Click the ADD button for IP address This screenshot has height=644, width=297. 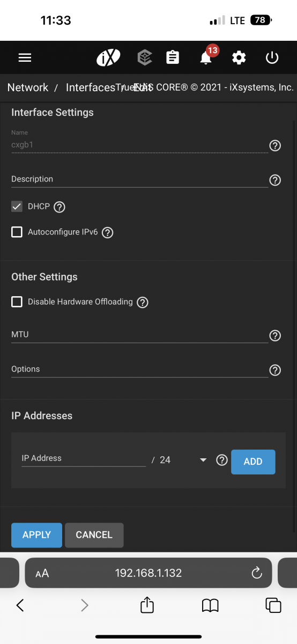pos(253,462)
